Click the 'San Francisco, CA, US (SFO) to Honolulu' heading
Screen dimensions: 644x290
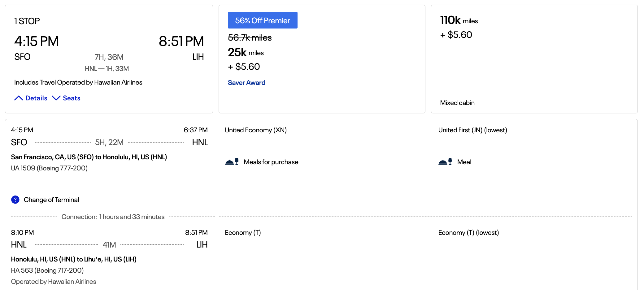(x=89, y=157)
